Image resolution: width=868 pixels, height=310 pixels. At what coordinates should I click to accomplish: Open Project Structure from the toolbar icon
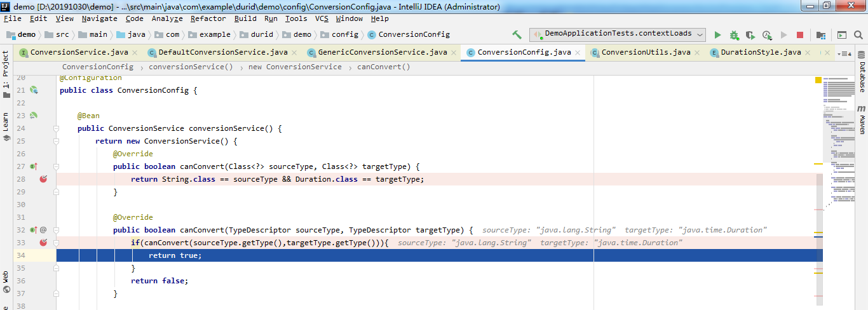coord(821,35)
